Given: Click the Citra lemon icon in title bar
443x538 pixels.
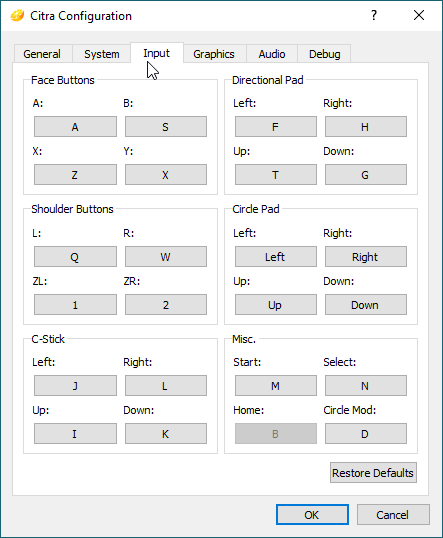Looking at the screenshot, I should pyautogui.click(x=17, y=16).
